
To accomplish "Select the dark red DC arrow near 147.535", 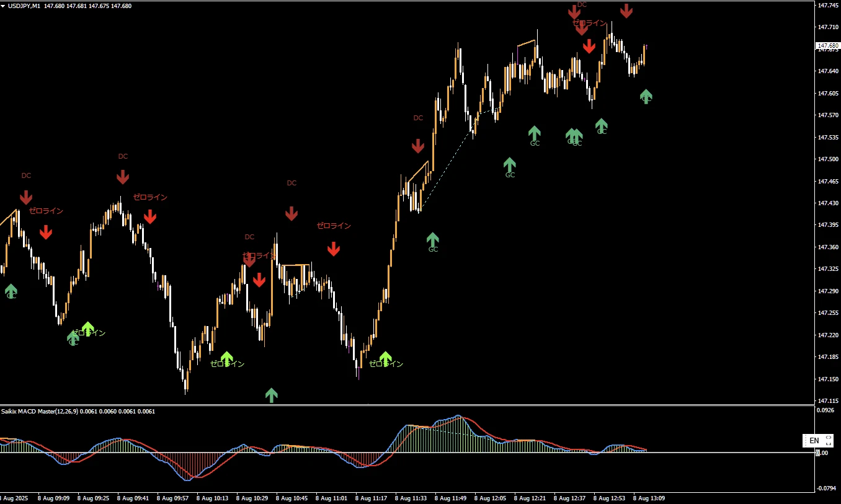I will click(x=418, y=146).
